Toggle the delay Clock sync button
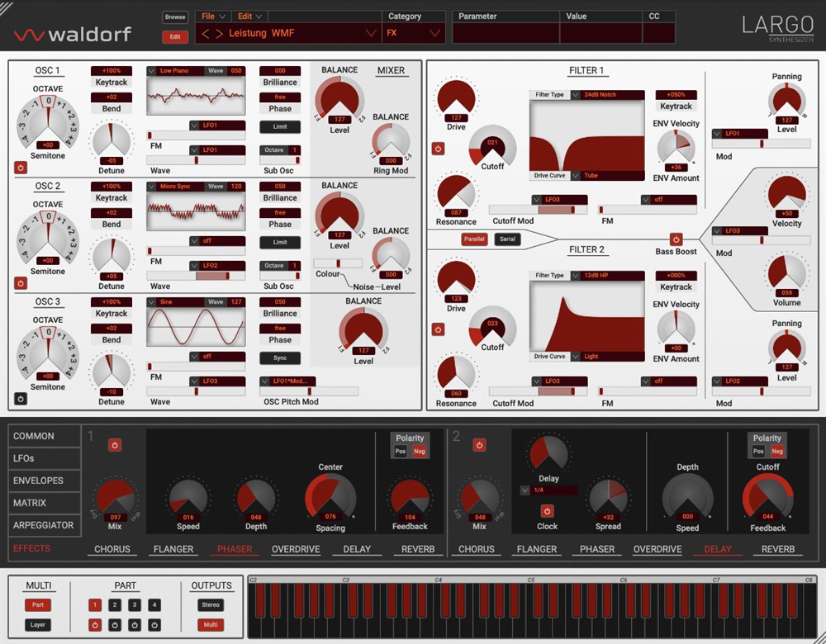 point(547,511)
